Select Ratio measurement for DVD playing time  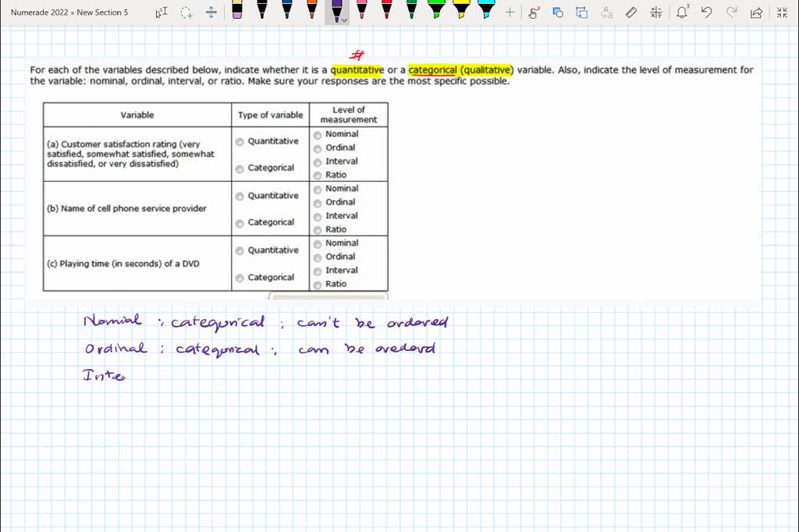318,284
